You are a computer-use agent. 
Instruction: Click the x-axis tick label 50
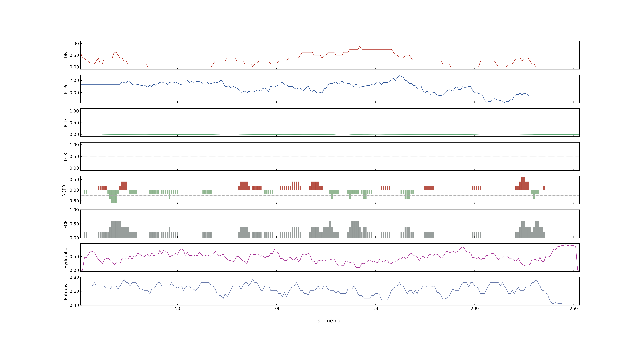click(x=178, y=309)
